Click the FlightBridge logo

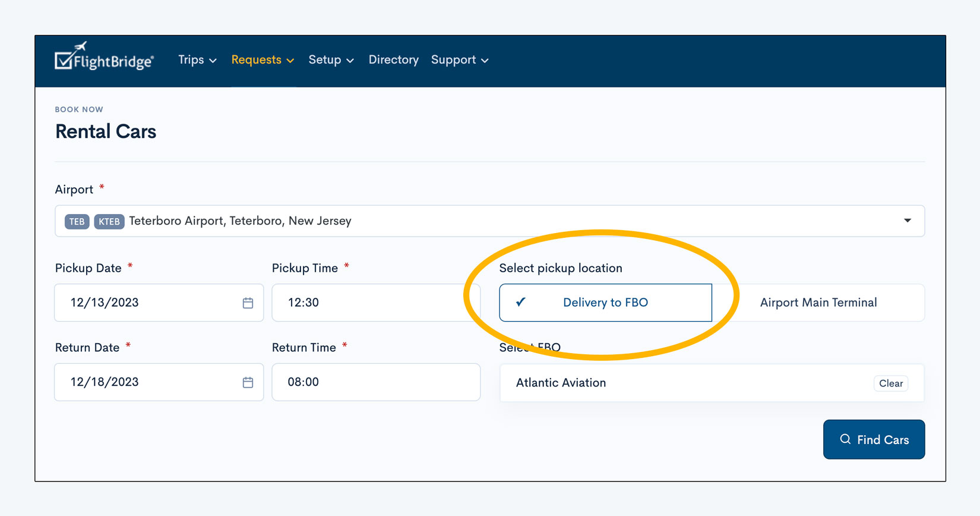pyautogui.click(x=105, y=58)
